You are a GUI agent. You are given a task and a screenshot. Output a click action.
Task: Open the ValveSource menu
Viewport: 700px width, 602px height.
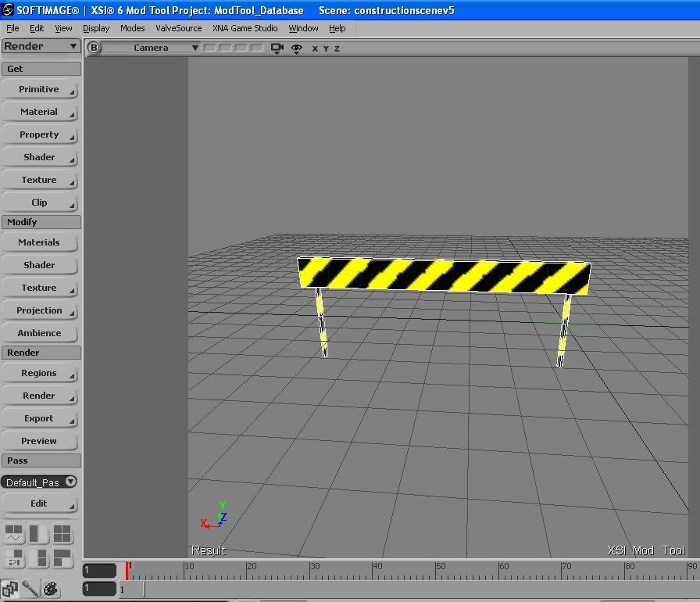tap(179, 28)
